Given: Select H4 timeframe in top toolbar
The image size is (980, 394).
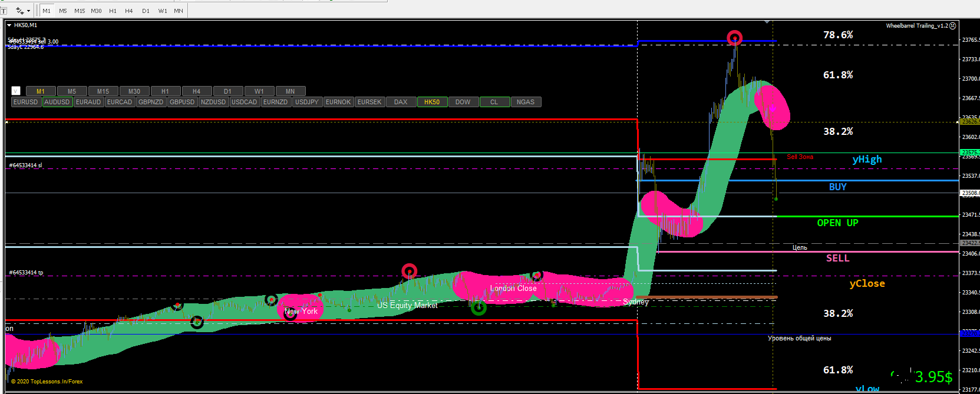Looking at the screenshot, I should click(x=129, y=11).
